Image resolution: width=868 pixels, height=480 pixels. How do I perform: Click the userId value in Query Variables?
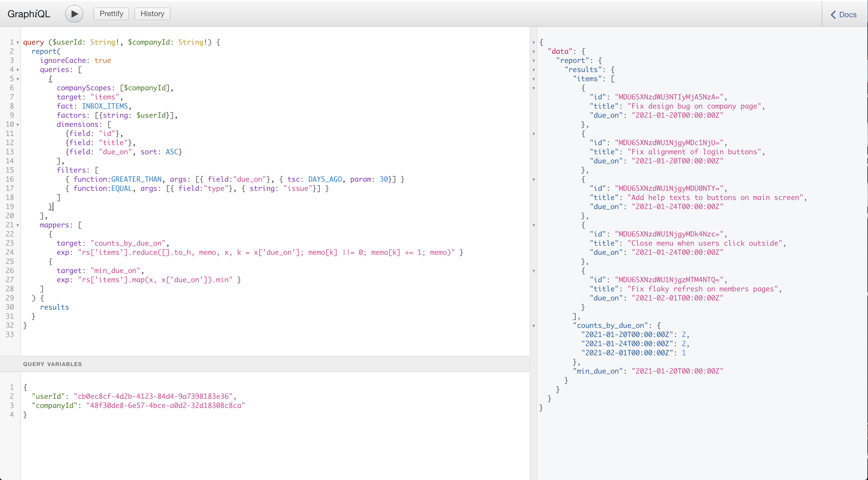click(x=155, y=396)
